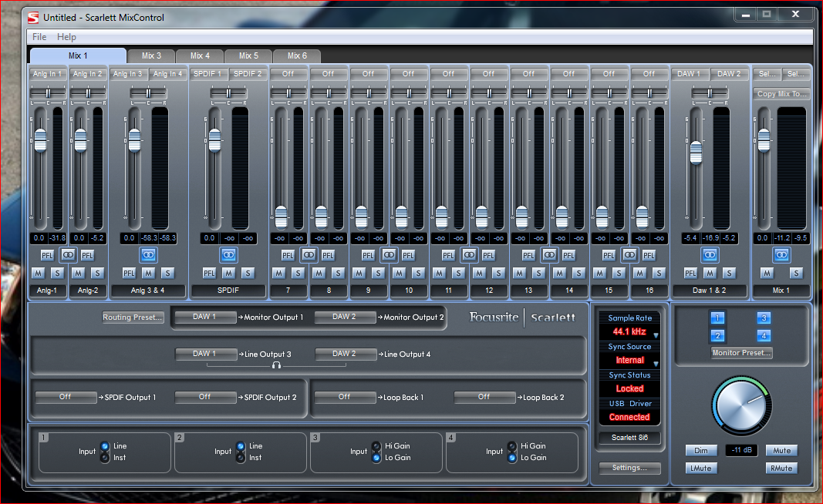Click the headphone icon under Line Outputs
The width and height of the screenshot is (823, 504).
tap(276, 365)
